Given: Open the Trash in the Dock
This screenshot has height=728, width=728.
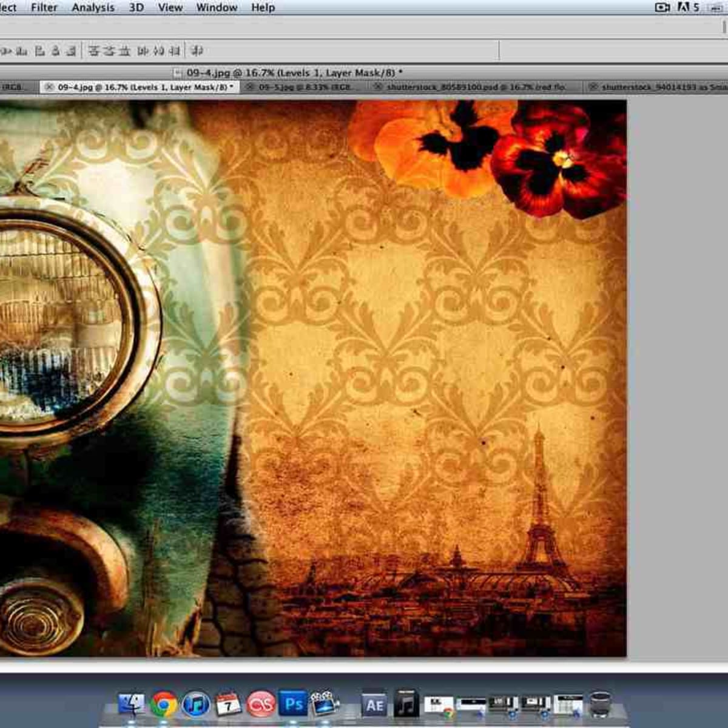Looking at the screenshot, I should [601, 705].
